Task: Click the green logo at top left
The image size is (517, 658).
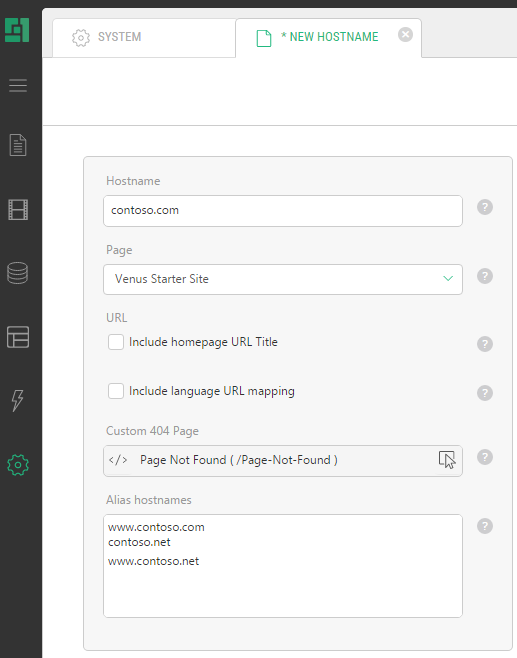Action: tap(17, 30)
